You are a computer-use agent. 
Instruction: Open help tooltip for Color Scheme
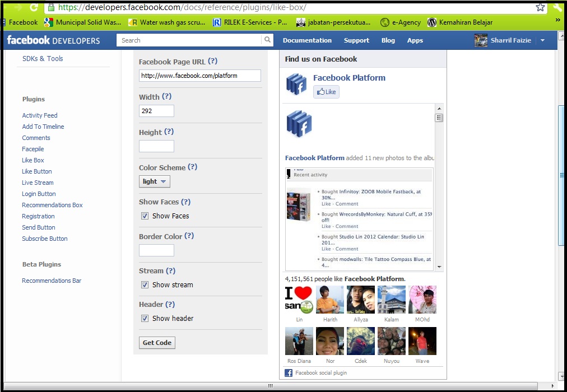[x=192, y=167]
